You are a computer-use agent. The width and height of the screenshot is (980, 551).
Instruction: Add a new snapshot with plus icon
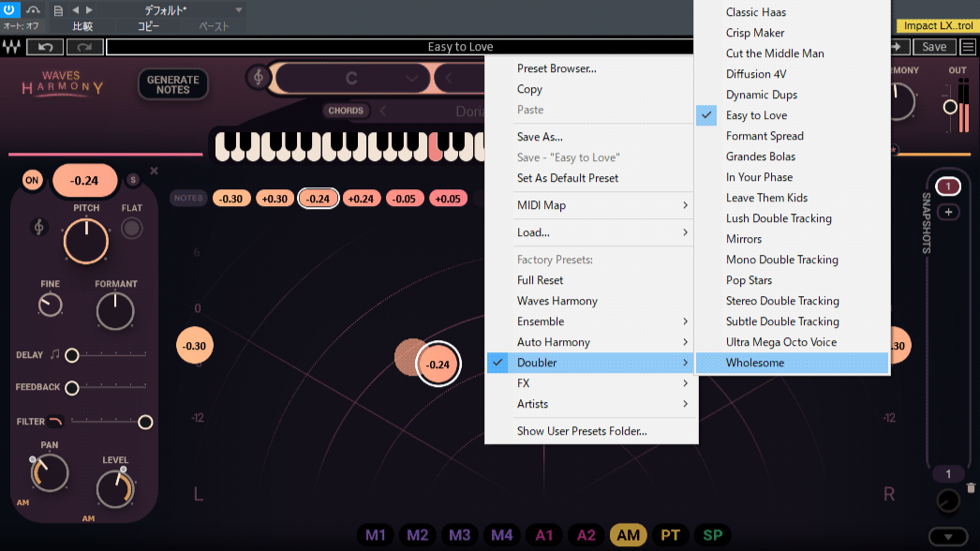(x=948, y=212)
